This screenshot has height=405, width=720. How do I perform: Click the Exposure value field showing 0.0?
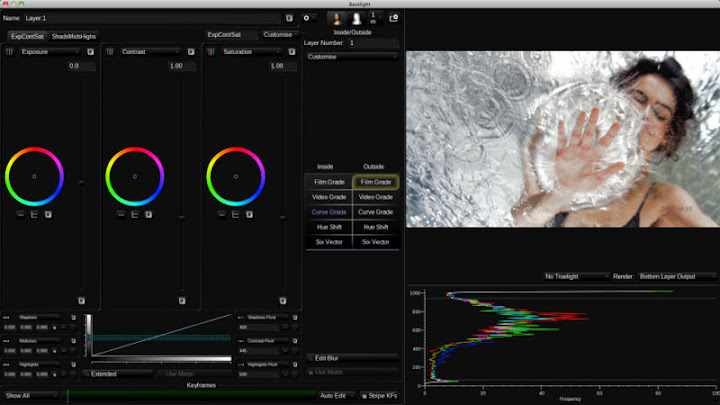(80, 66)
